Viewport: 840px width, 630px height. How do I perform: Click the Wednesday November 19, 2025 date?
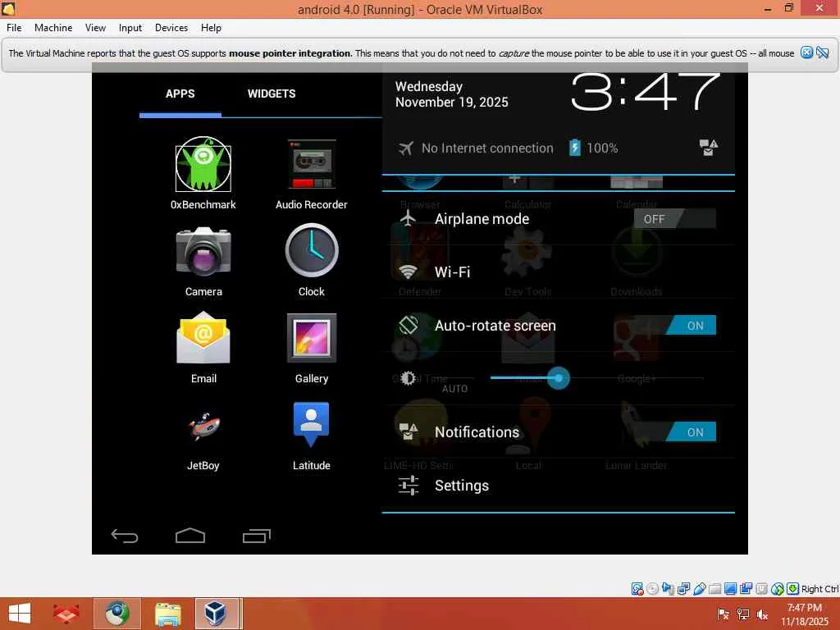point(452,94)
